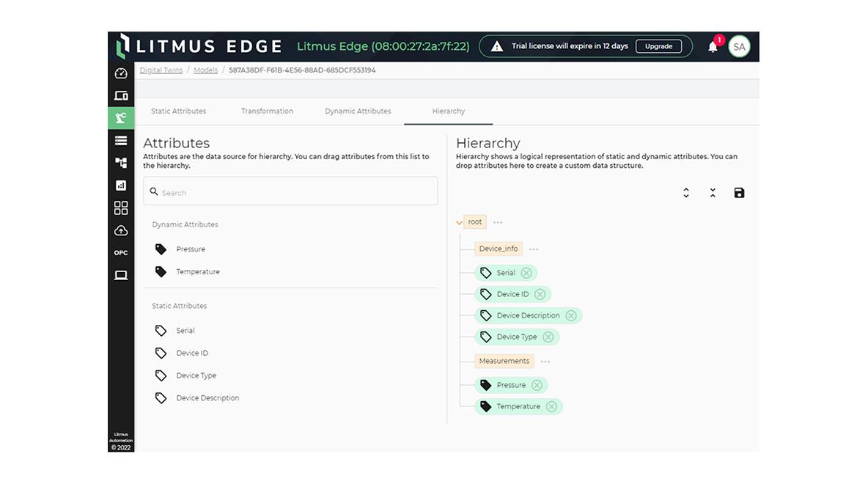Remove Serial from the hierarchy
This screenshot has width=868, height=484.
[526, 273]
